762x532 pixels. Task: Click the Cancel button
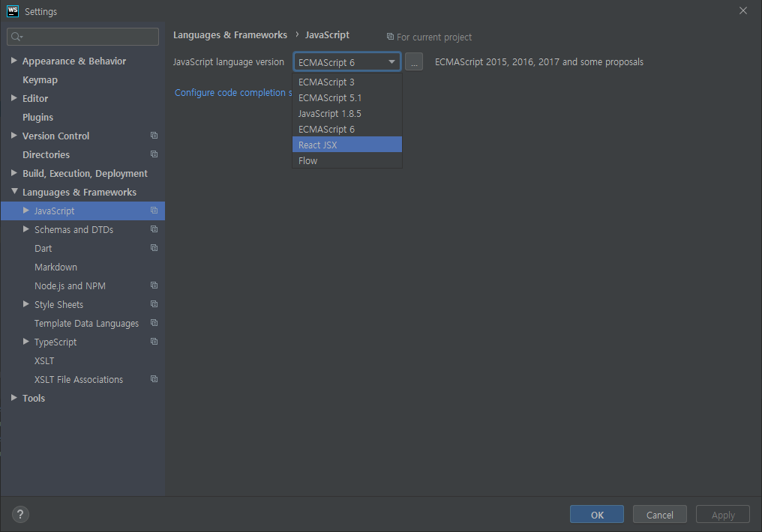pos(659,515)
